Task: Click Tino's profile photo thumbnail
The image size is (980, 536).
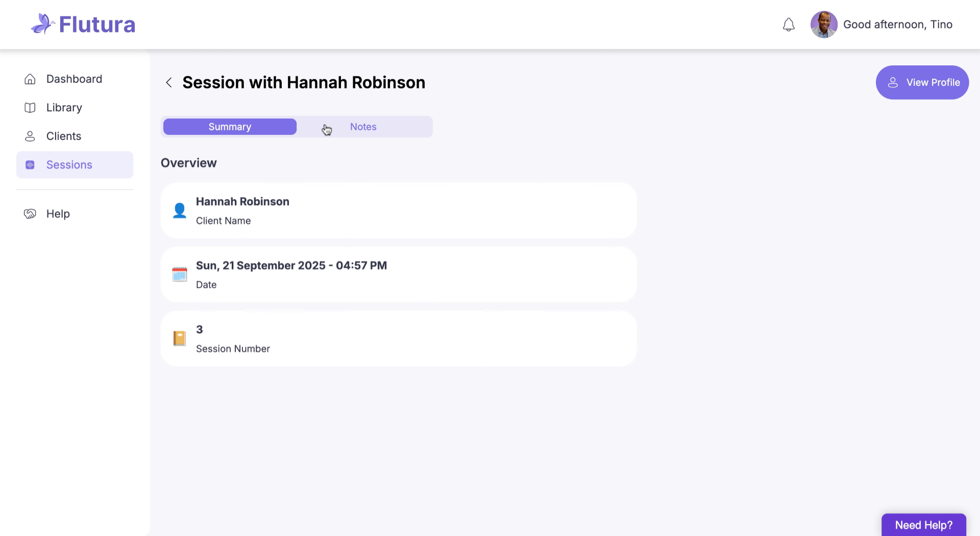Action: coord(823,25)
